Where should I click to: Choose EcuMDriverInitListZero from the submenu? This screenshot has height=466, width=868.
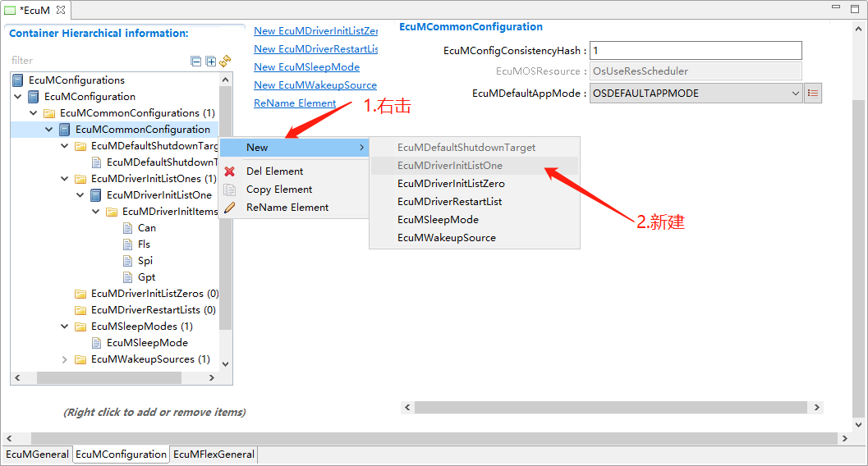tap(451, 184)
